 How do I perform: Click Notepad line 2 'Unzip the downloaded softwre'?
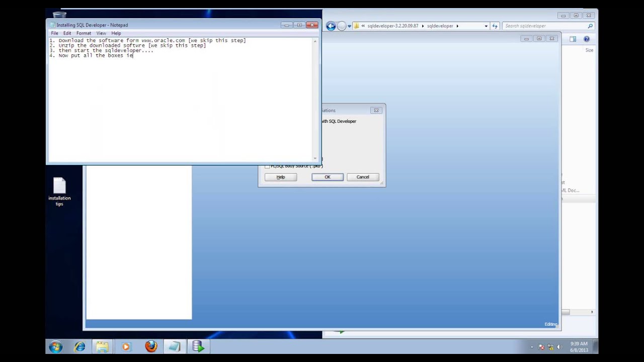[x=102, y=45]
